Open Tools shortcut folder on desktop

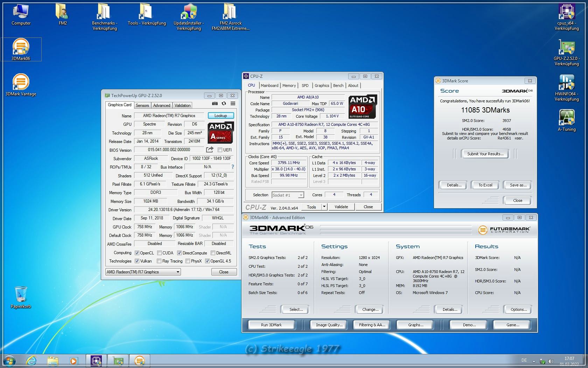pos(147,14)
